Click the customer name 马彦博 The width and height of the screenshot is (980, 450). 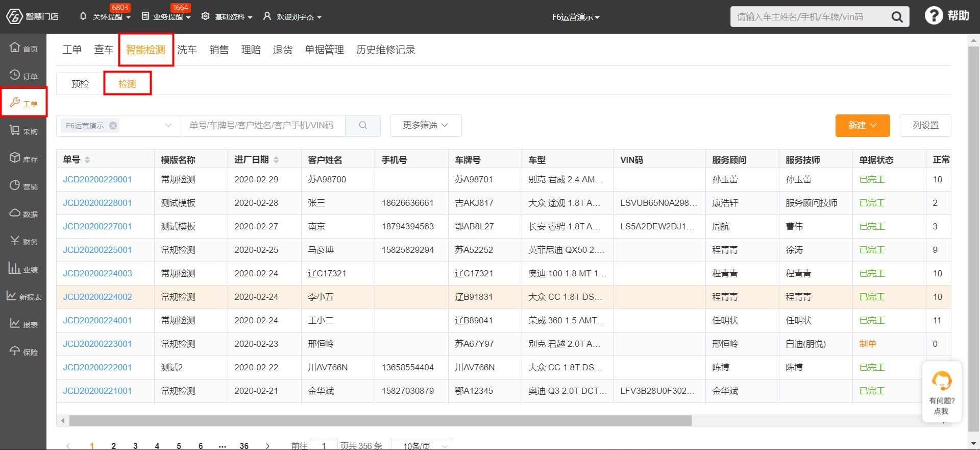tap(321, 250)
